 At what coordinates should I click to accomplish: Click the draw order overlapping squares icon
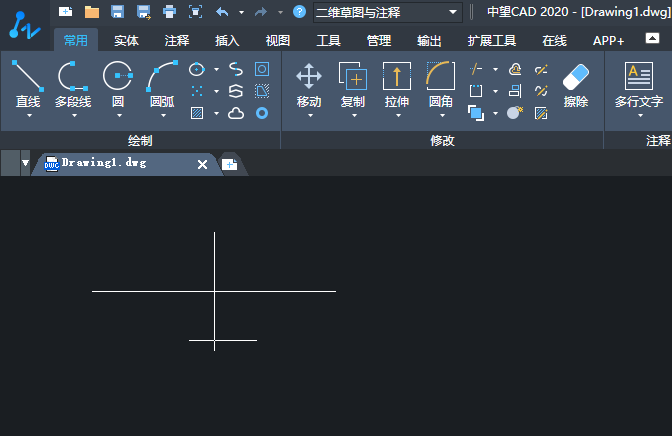(476, 113)
